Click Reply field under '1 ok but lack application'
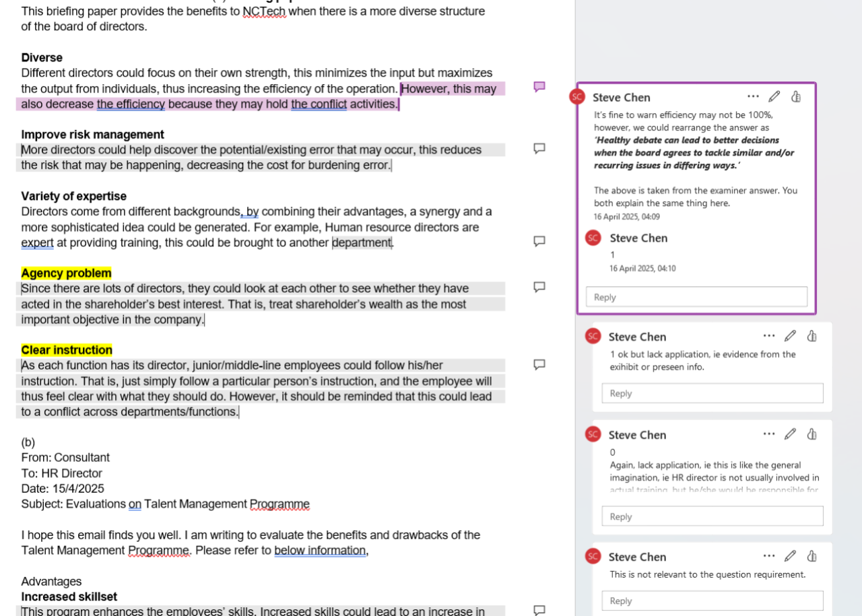Screen dimensions: 862x616 (x=712, y=393)
